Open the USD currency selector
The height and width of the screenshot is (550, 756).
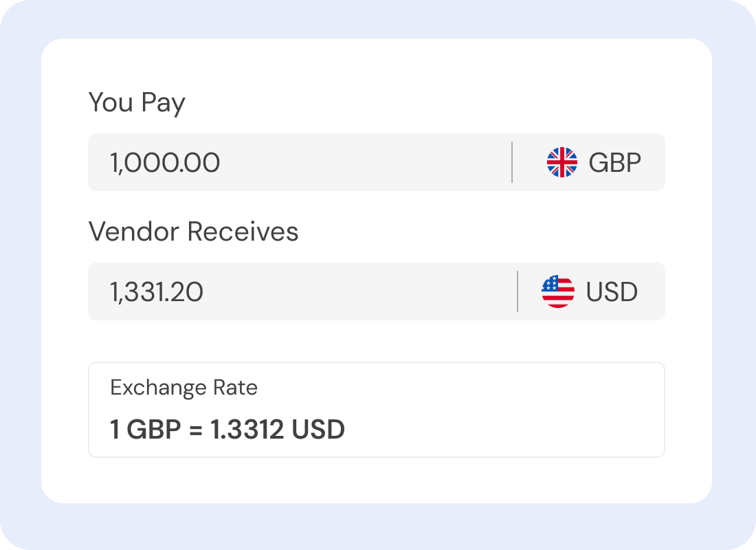tap(591, 291)
